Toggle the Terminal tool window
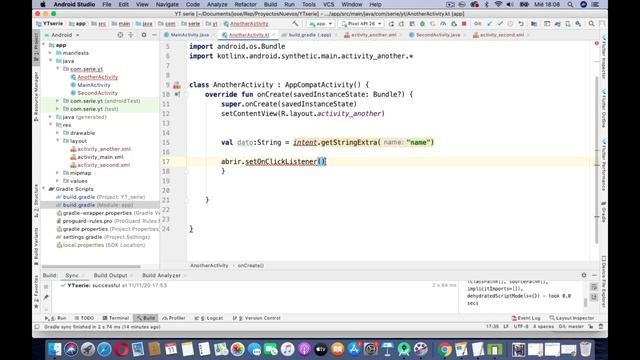Image resolution: width=640 pixels, height=360 pixels. point(116,318)
